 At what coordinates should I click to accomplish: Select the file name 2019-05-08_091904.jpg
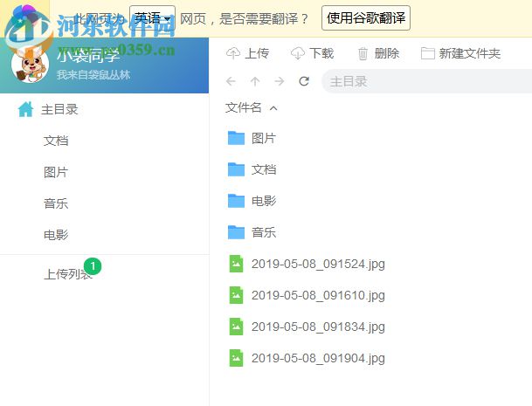point(318,358)
